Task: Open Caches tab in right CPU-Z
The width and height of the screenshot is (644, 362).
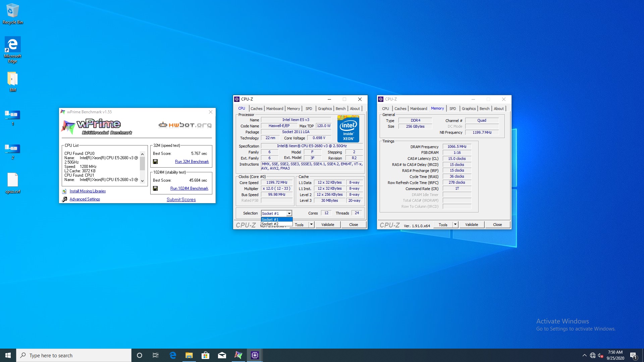Action: [x=400, y=109]
